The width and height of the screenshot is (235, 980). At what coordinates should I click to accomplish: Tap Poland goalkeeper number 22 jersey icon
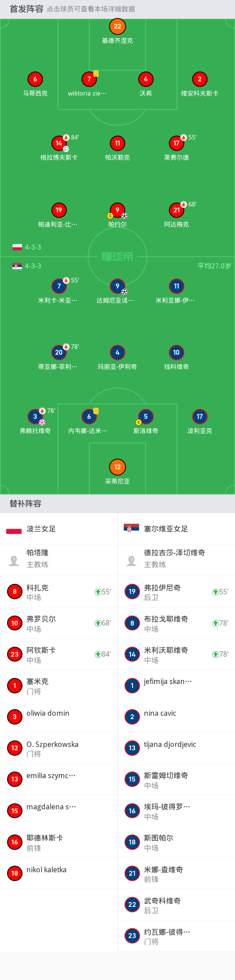click(x=117, y=26)
